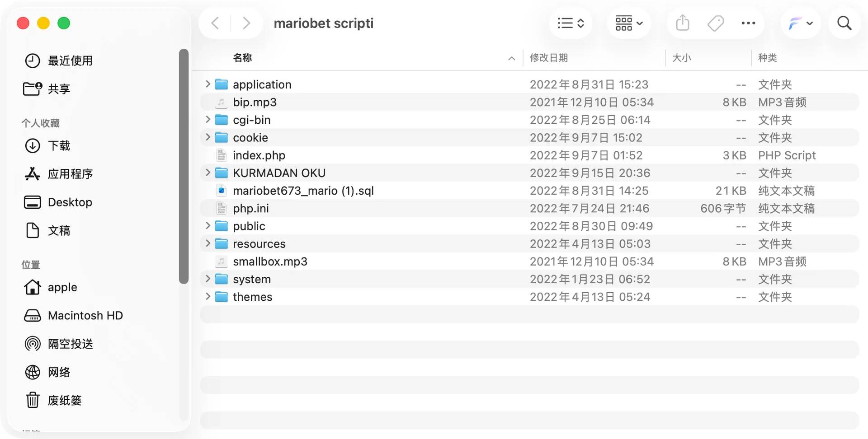Image resolution: width=868 pixels, height=439 pixels.
Task: Open the Fenix-style F toolbar dropdown
Action: [x=801, y=23]
